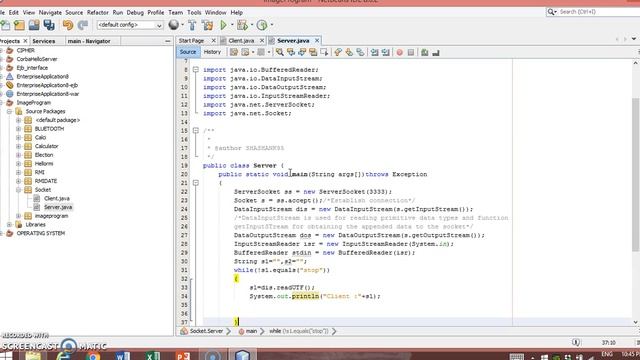Click the globe browser icon in toolbar
The height and width of the screenshot is (360, 640).
point(173,25)
